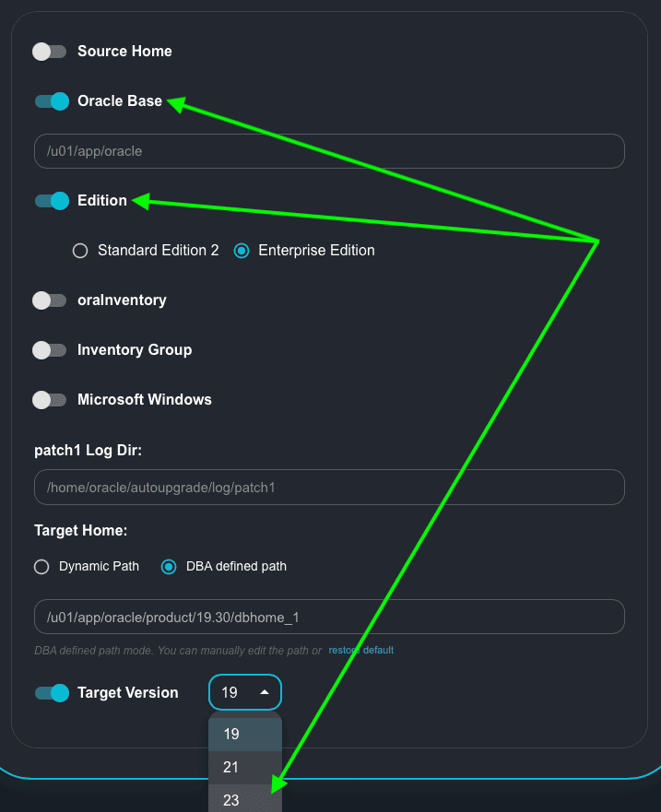Open the Target Version dropdown
661x812 pixels.
(244, 692)
